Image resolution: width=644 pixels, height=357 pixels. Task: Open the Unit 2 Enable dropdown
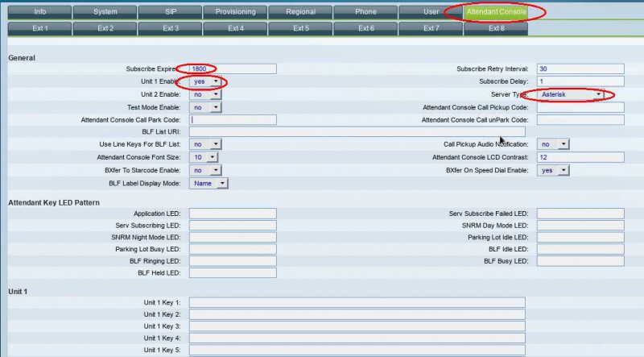click(205, 94)
